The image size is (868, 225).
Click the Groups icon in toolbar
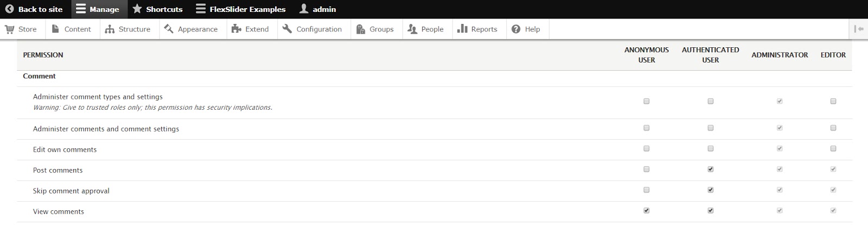(361, 29)
